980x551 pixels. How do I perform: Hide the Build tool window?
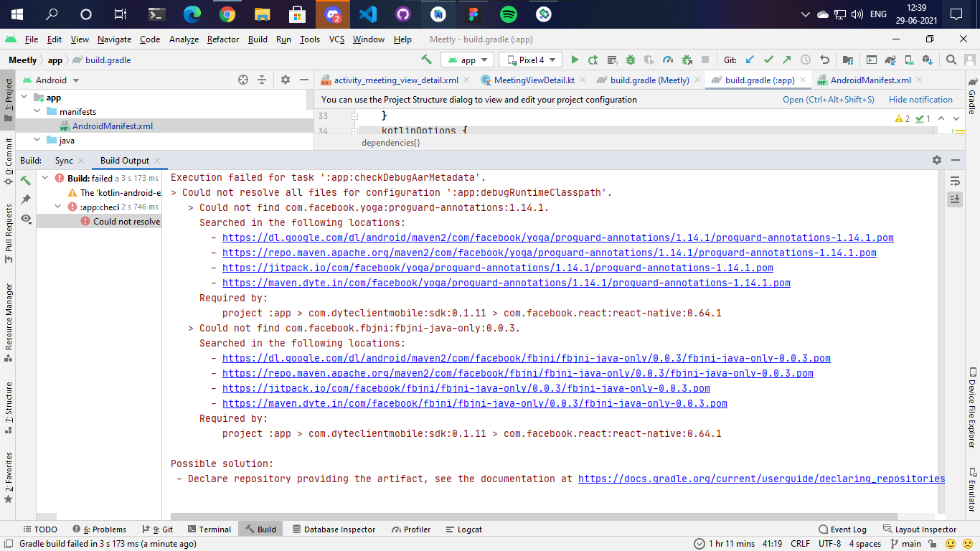pos(955,160)
